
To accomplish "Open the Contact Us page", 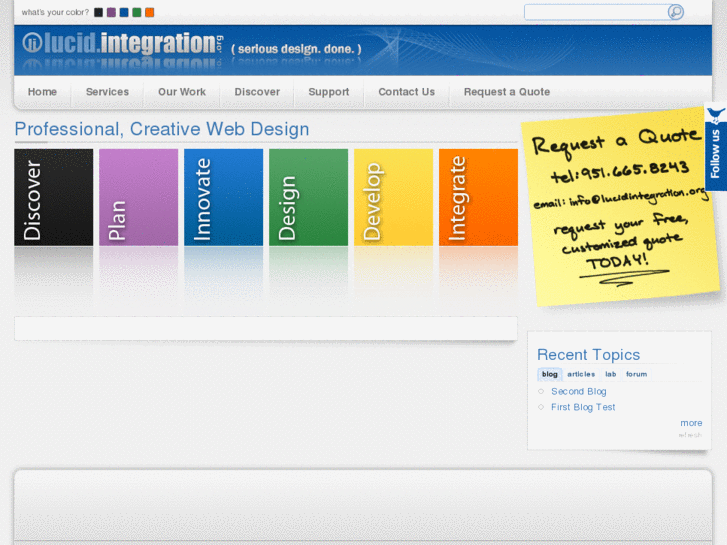I will 407,92.
